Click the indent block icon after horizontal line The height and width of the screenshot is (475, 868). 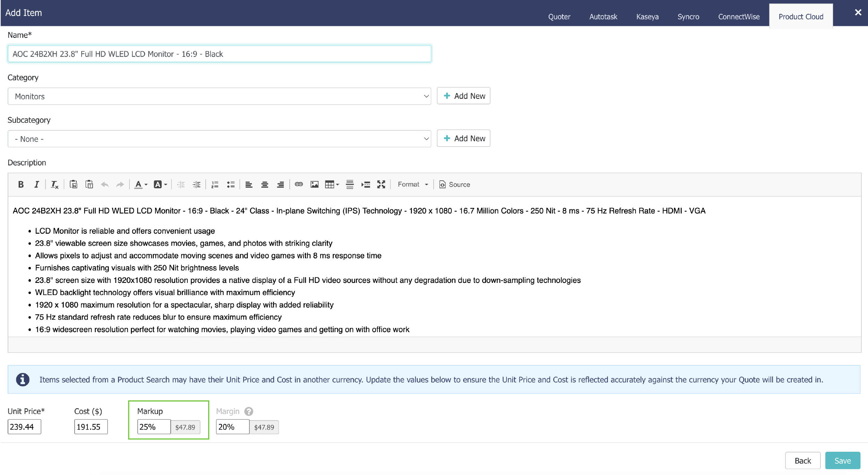coord(366,184)
